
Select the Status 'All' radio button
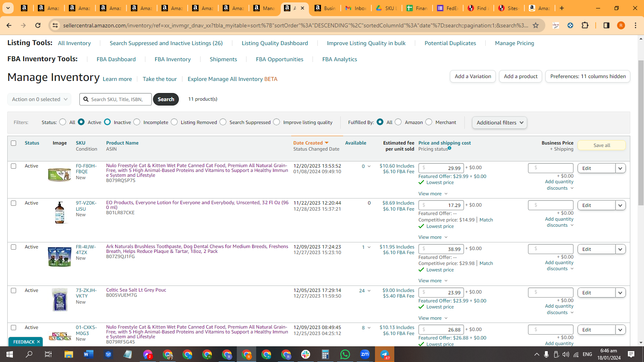[x=62, y=122]
